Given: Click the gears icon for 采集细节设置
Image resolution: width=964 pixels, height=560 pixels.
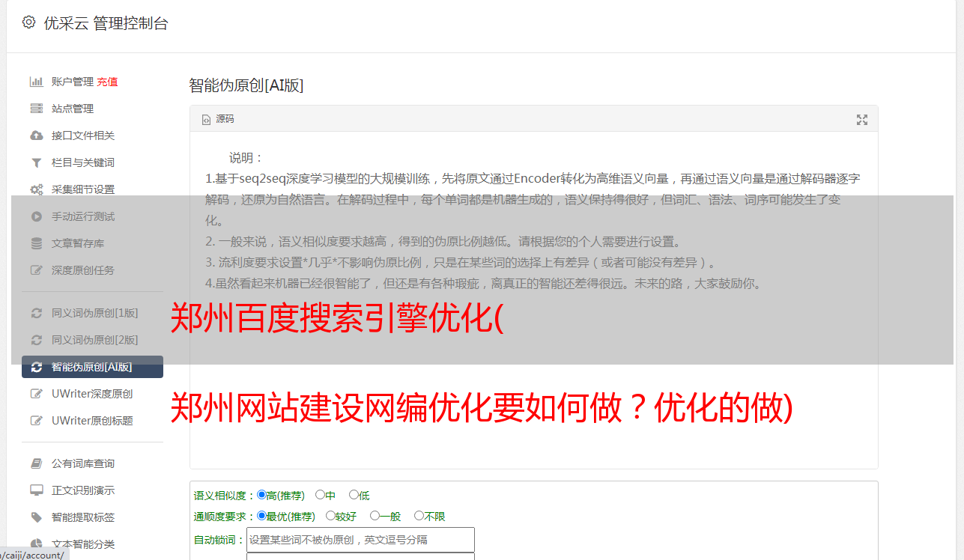Looking at the screenshot, I should 36,189.
